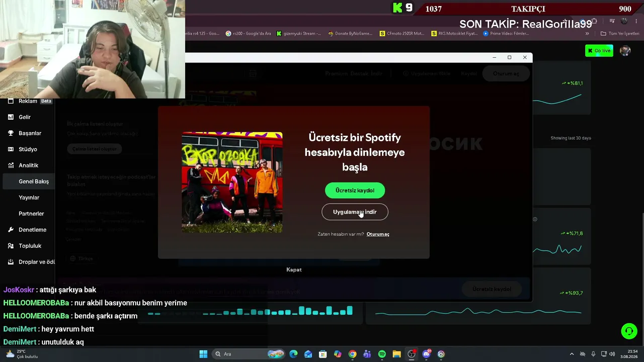
Task: Open Yayınlar in the Kick sidebar
Action: 30,198
